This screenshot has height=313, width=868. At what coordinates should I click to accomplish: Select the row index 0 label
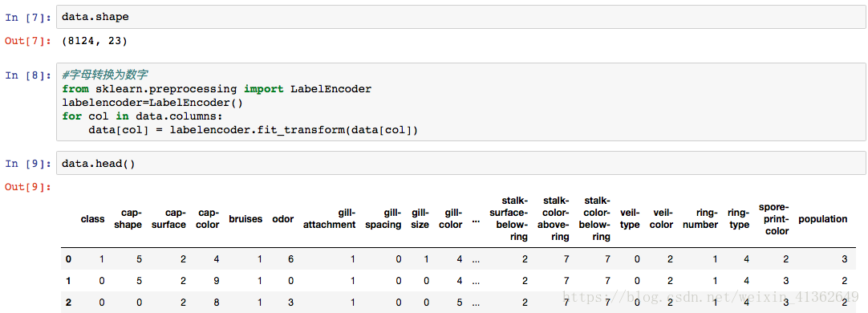click(x=68, y=258)
